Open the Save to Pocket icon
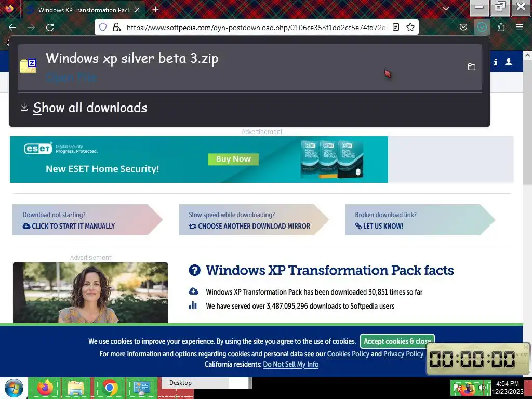Image resolution: width=532 pixels, height=399 pixels. click(x=463, y=27)
